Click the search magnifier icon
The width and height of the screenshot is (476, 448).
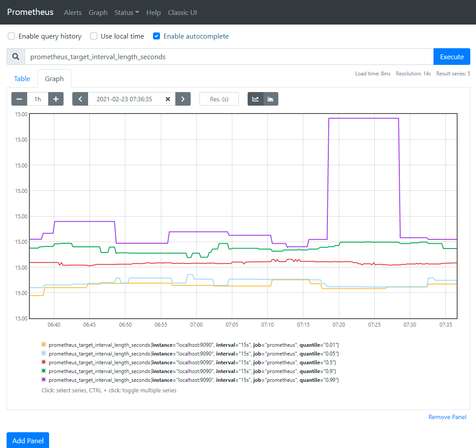[16, 57]
